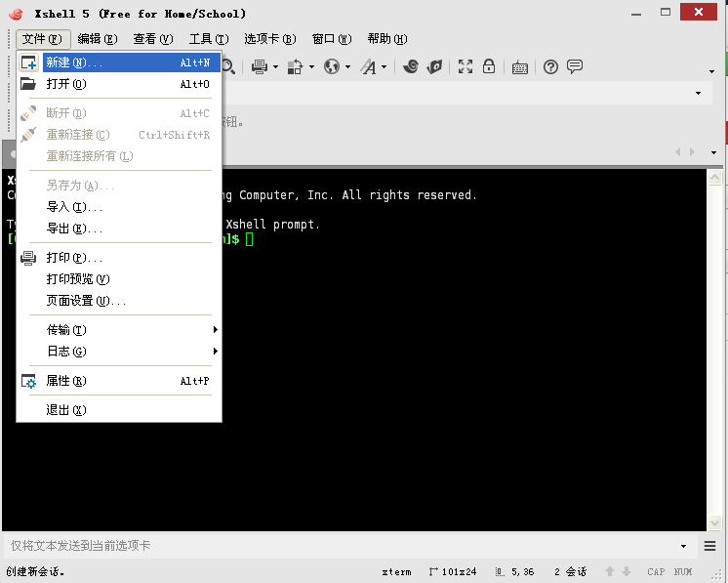The height and width of the screenshot is (583, 728).
Task: Click the Xagent key-card toolbar icon
Action: pyautogui.click(x=434, y=67)
